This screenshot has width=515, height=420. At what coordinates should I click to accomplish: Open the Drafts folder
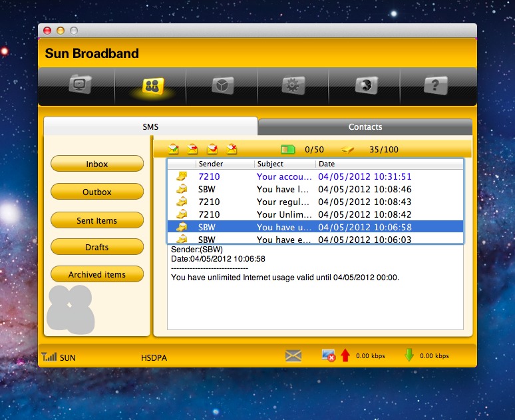97,247
